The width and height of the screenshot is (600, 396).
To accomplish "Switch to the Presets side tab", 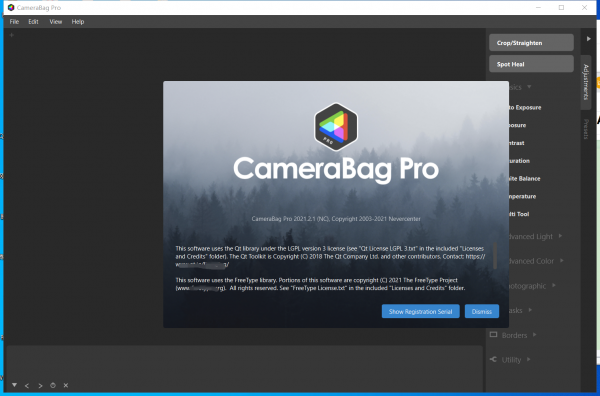I will [586, 129].
